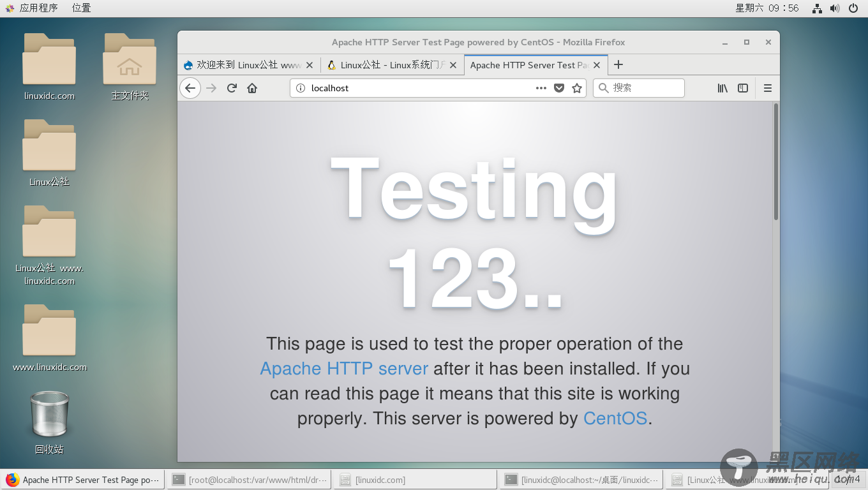Show calendar from 星期六 09:56 clock
The height and width of the screenshot is (490, 868).
pos(767,8)
